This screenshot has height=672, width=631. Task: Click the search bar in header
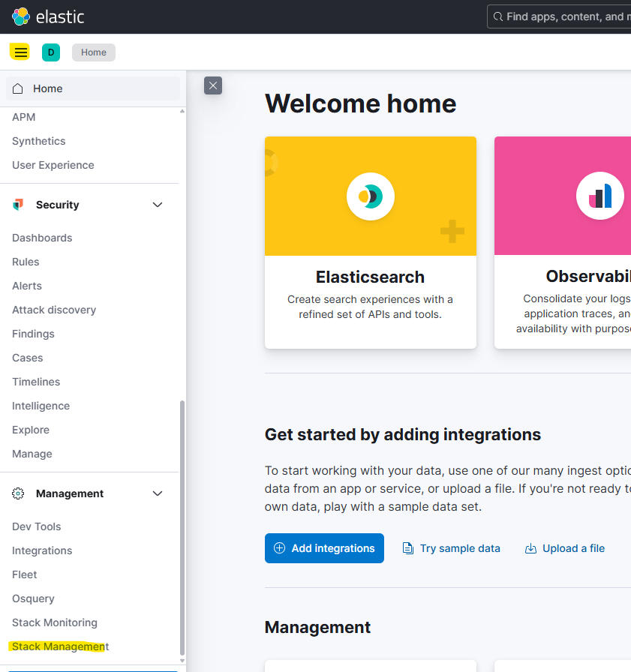click(x=559, y=16)
